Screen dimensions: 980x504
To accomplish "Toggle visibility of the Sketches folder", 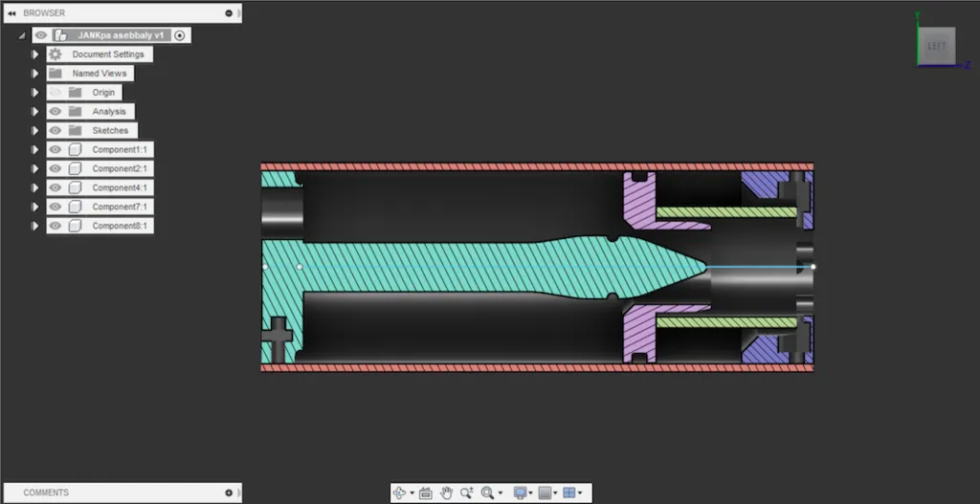I will [x=56, y=131].
